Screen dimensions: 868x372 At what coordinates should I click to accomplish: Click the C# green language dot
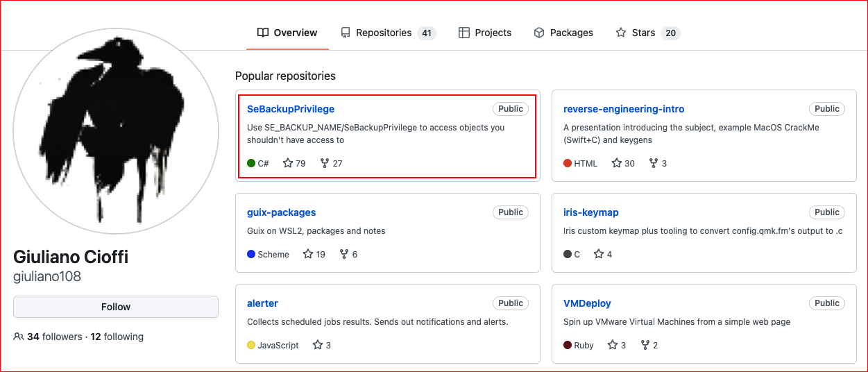251,163
